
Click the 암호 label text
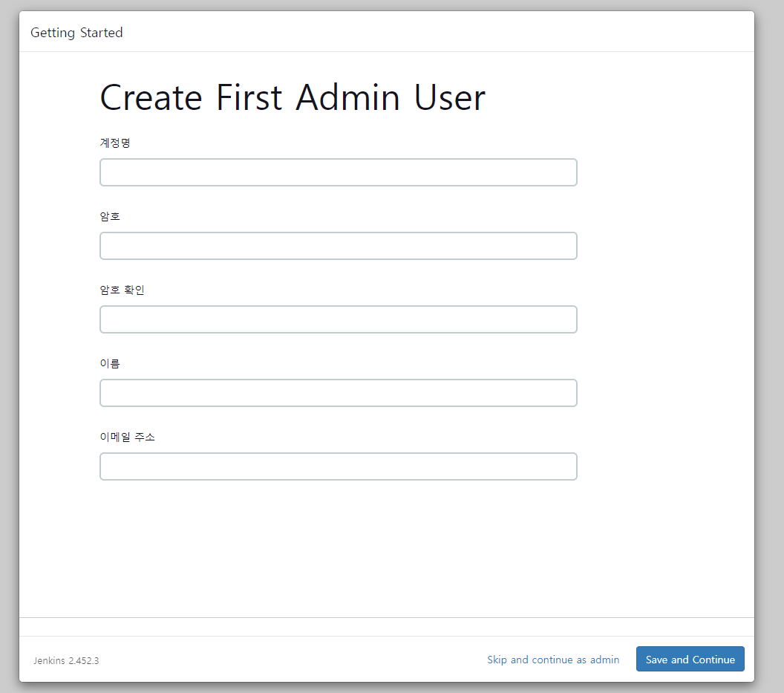click(109, 216)
